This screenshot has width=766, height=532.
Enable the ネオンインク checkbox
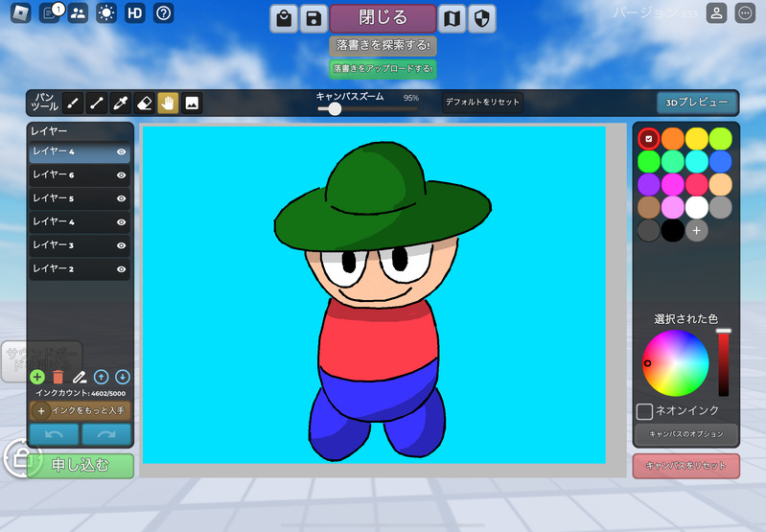(644, 411)
